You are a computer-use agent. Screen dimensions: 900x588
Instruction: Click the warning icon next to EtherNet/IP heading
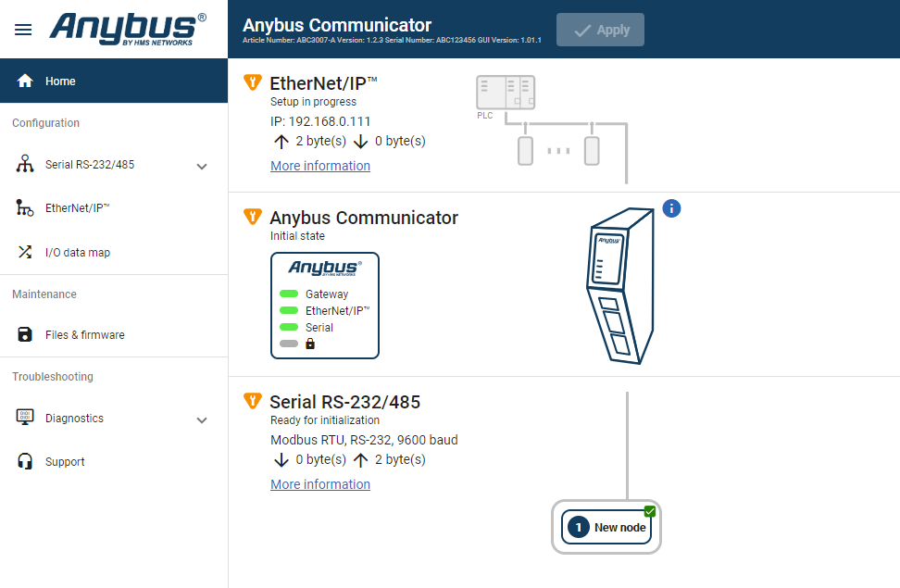(x=252, y=82)
